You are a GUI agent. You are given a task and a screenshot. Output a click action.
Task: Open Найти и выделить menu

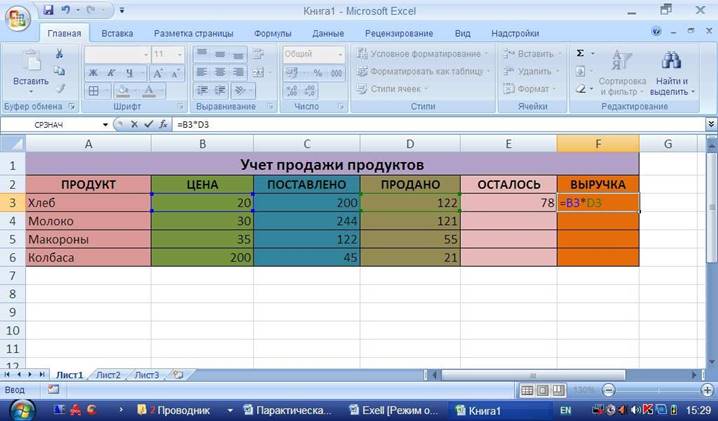(x=672, y=72)
